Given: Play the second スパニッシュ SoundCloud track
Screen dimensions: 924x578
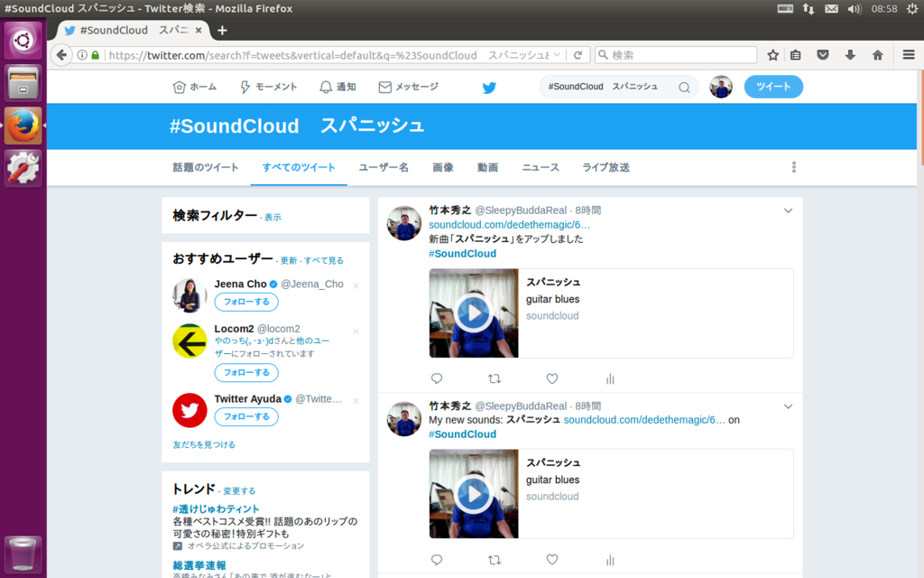Looking at the screenshot, I should pos(473,494).
